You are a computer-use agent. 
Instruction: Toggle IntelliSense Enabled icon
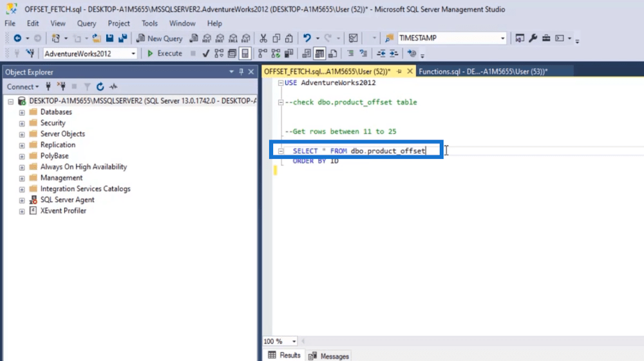pos(245,53)
